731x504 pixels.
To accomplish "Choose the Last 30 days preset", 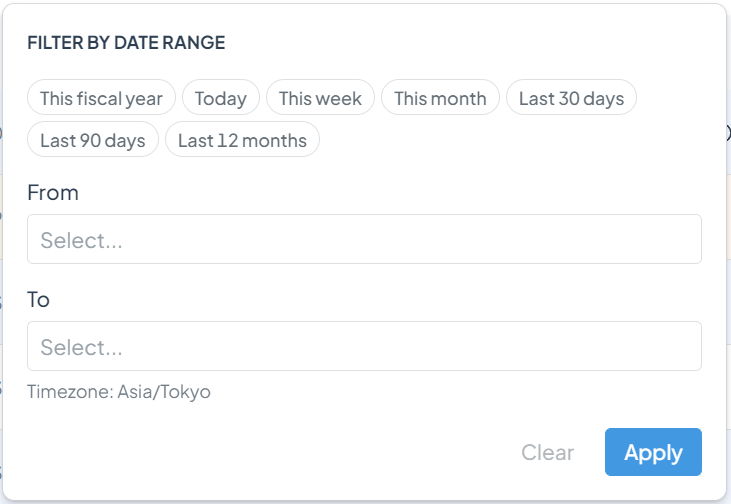I will click(571, 97).
